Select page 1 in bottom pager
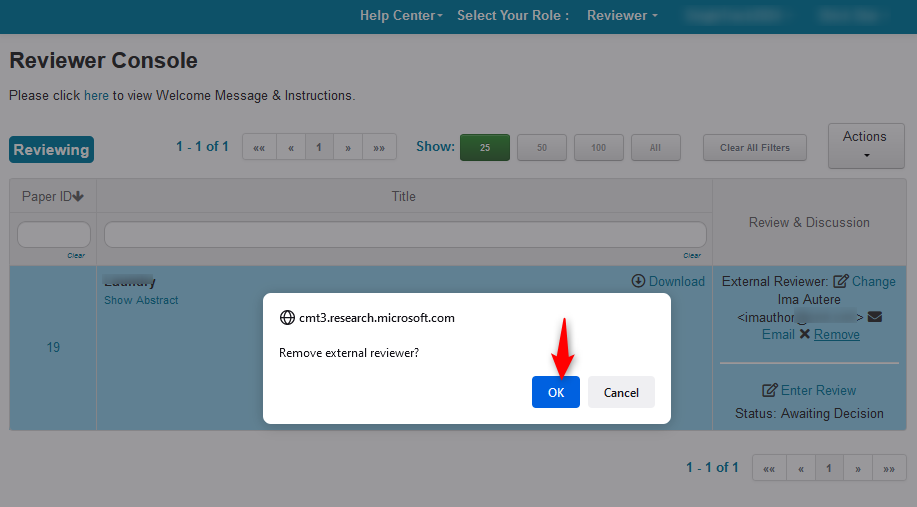Image resolution: width=917 pixels, height=507 pixels. click(829, 468)
